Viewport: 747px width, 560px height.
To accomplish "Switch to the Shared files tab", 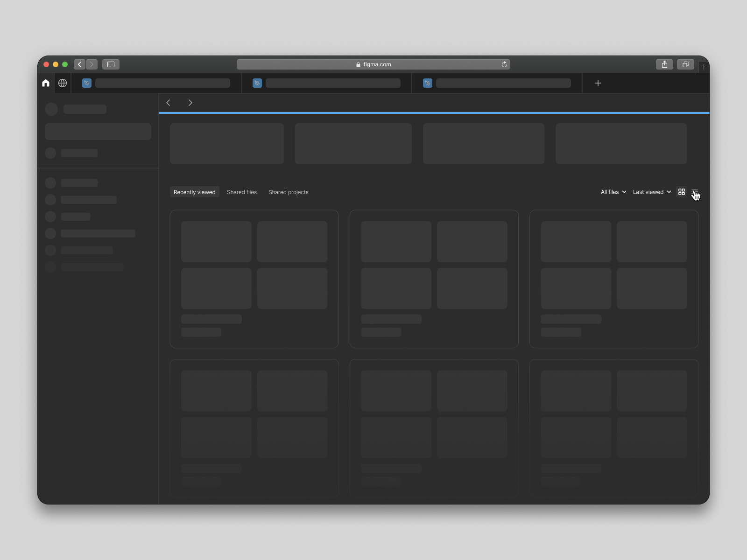I will pyautogui.click(x=242, y=192).
